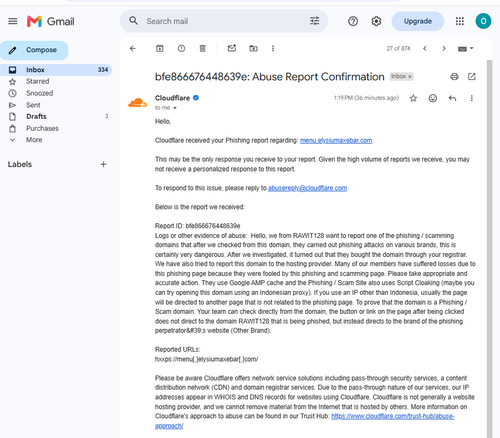Viewport: 500px width, 438px height.
Task: Click the '1:19 PM' timestamp
Action: (366, 98)
